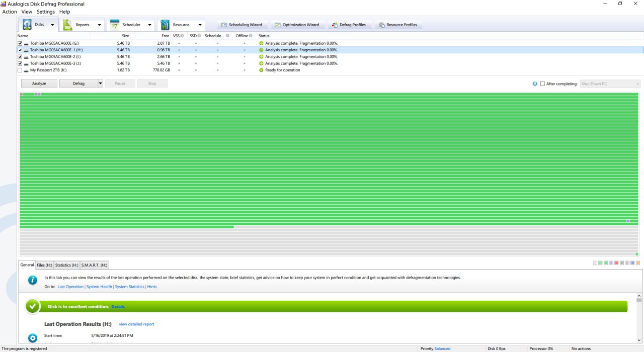Click the blue info icon in General tab
The image size is (644, 352).
tap(33, 280)
